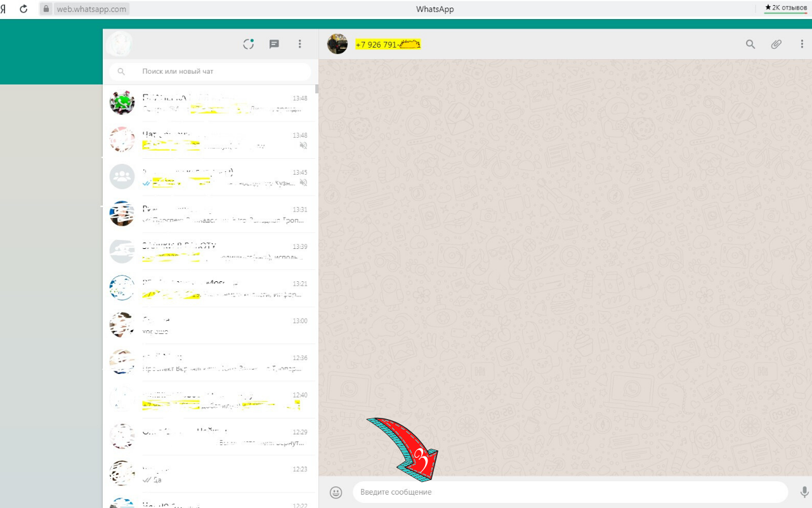Open the emoji picker
The height and width of the screenshot is (508, 812).
pos(336,492)
